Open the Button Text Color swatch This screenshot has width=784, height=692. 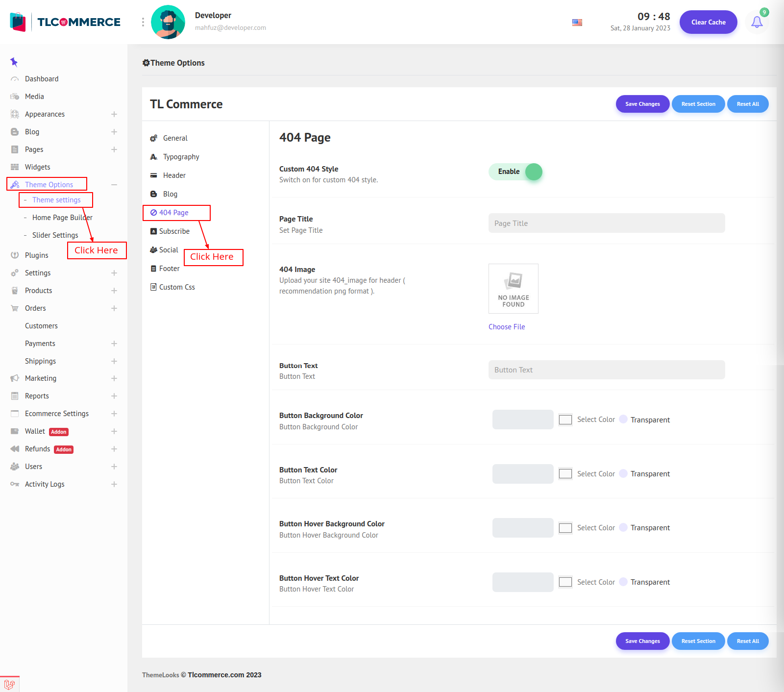(x=565, y=474)
